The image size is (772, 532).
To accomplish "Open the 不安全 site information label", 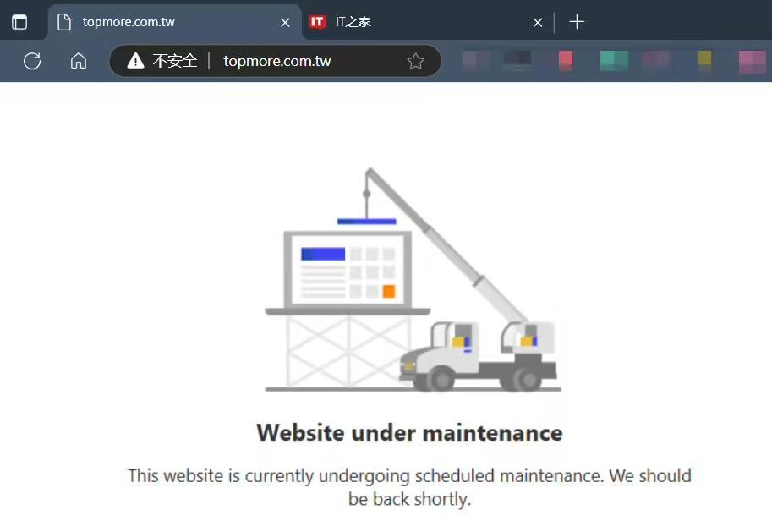I will coord(175,61).
